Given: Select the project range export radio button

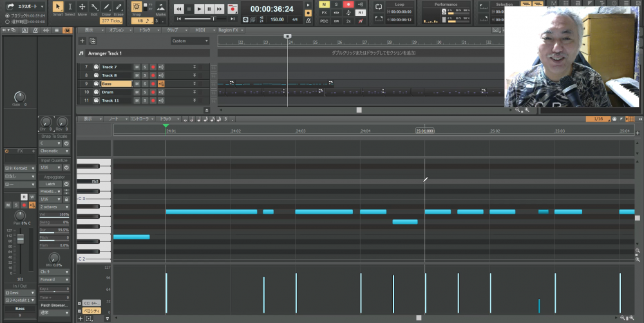Looking at the screenshot, I should click(x=7, y=15).
